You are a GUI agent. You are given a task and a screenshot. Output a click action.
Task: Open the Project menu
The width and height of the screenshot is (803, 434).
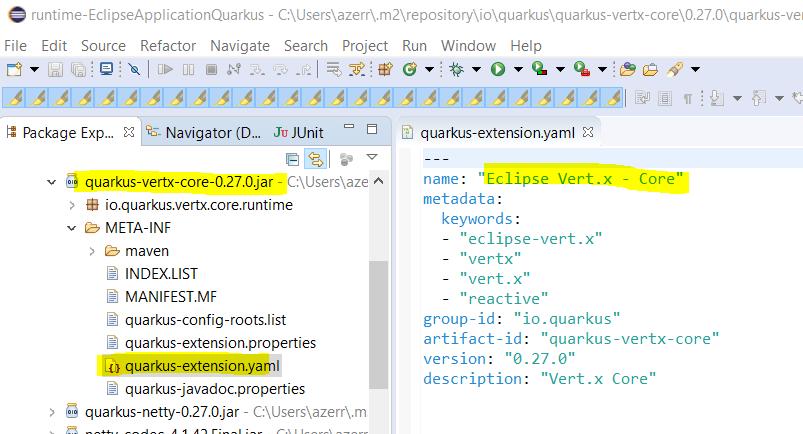365,46
